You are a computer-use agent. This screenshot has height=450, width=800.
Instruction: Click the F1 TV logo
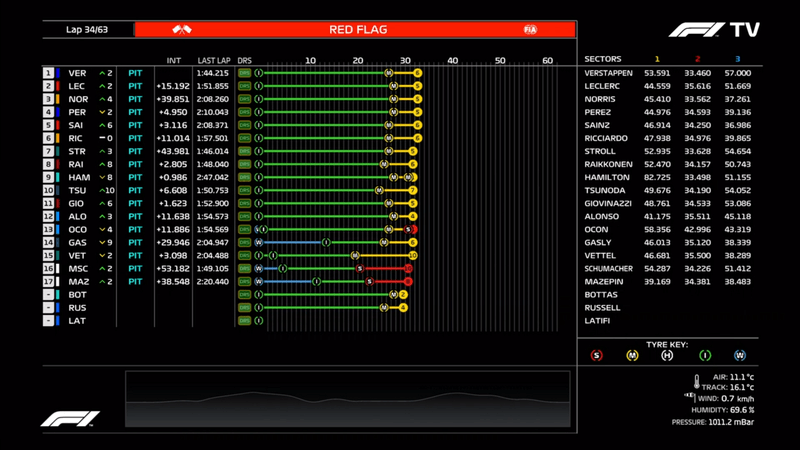[x=714, y=30]
